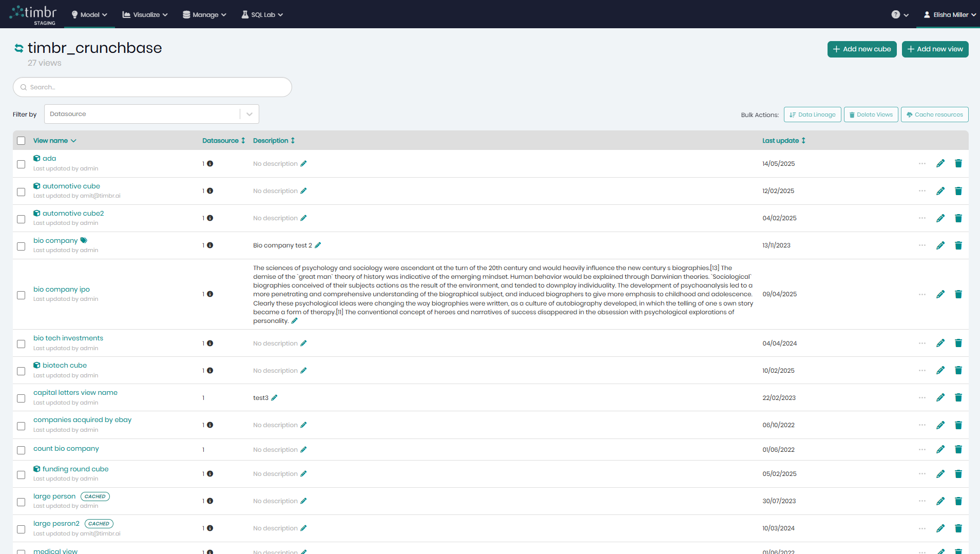Tick the checkbox beside large person
This screenshot has height=554, width=980.
pos(21,502)
